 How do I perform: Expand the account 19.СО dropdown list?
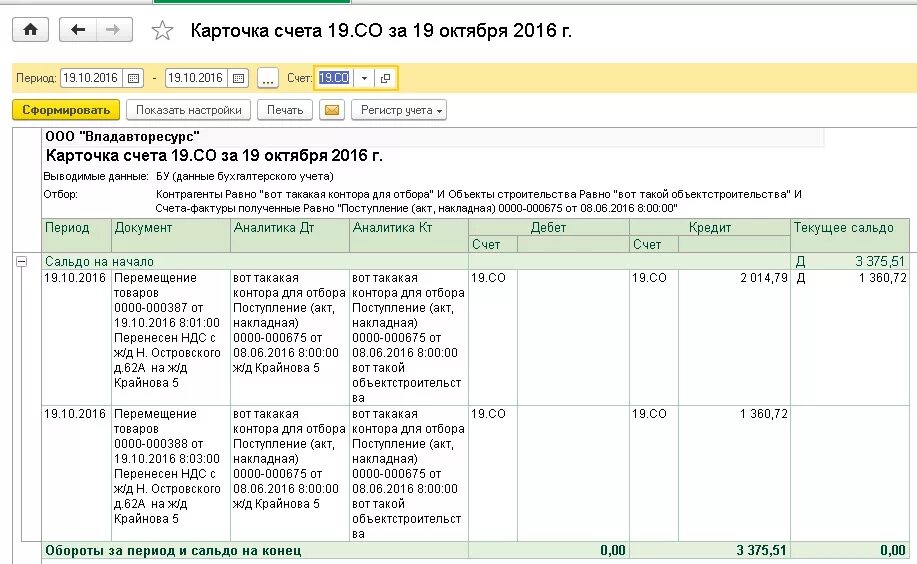(x=364, y=78)
